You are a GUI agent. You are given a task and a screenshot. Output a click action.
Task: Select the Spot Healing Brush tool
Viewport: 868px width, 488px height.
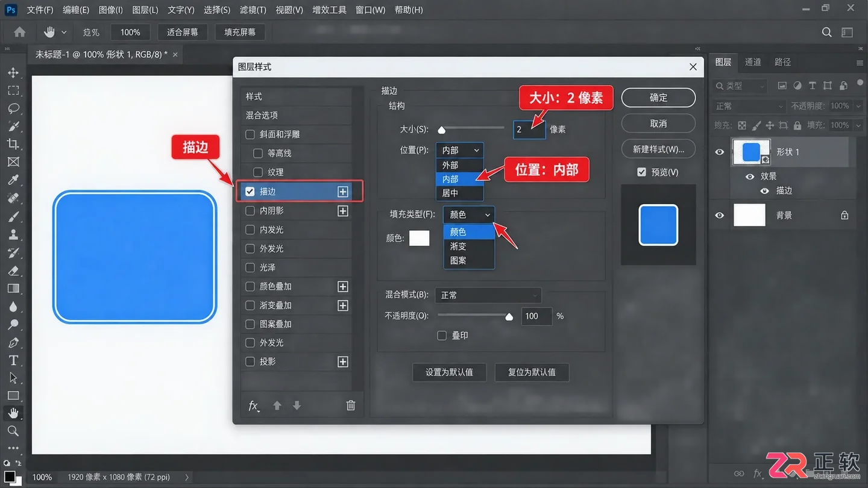tap(13, 198)
